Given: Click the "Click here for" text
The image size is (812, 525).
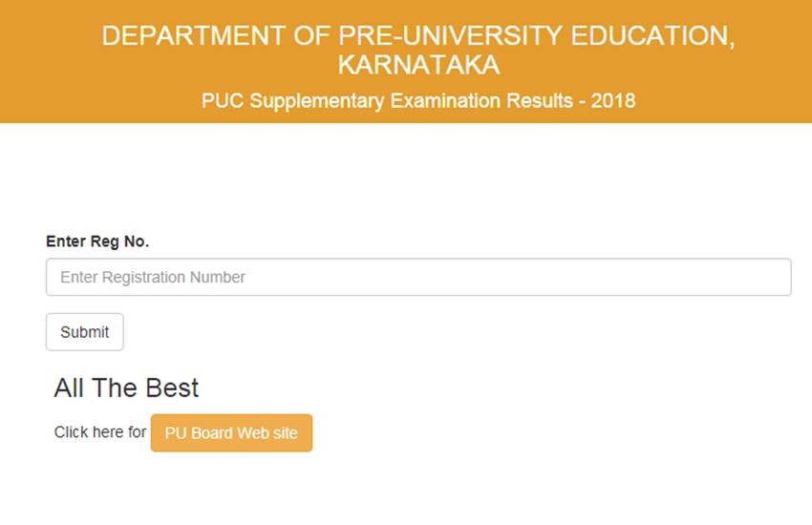Looking at the screenshot, I should tap(100, 432).
